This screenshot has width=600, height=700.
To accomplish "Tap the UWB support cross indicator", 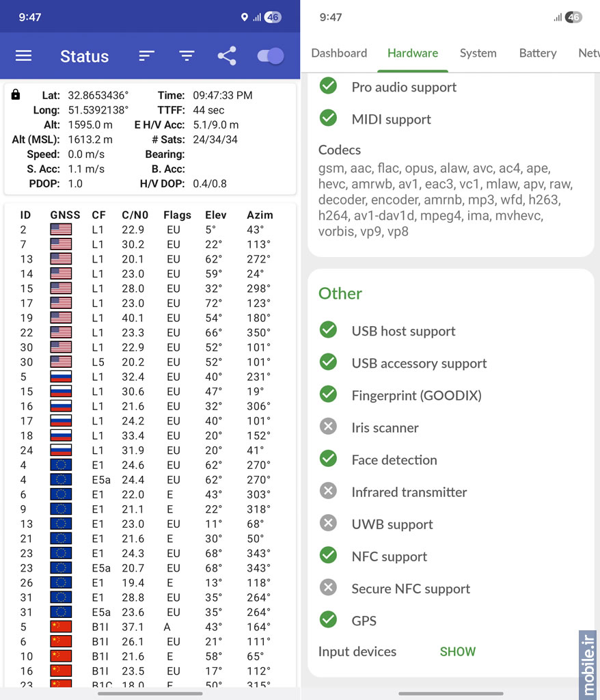I will (x=328, y=523).
